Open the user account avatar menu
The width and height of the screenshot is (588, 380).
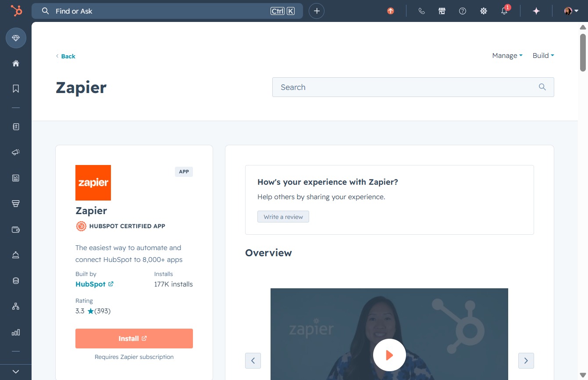tap(571, 11)
